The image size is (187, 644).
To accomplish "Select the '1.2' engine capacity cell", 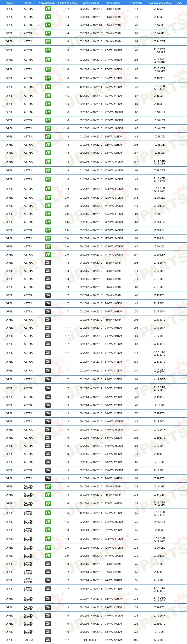I will click(x=67, y=9).
